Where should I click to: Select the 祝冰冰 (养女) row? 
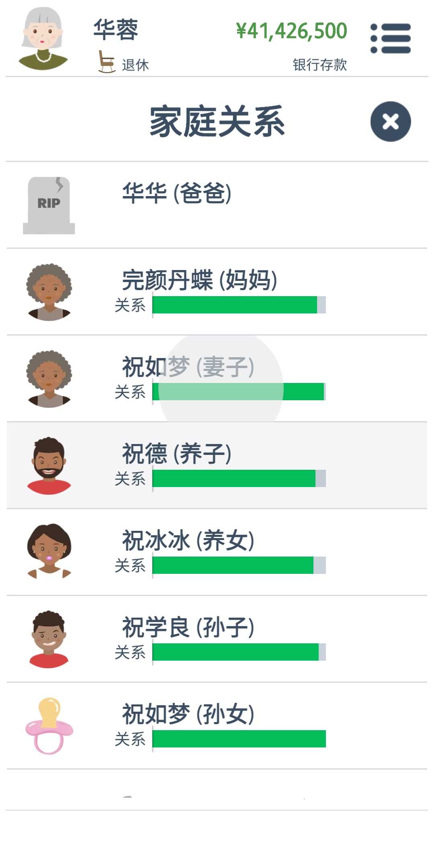217,552
